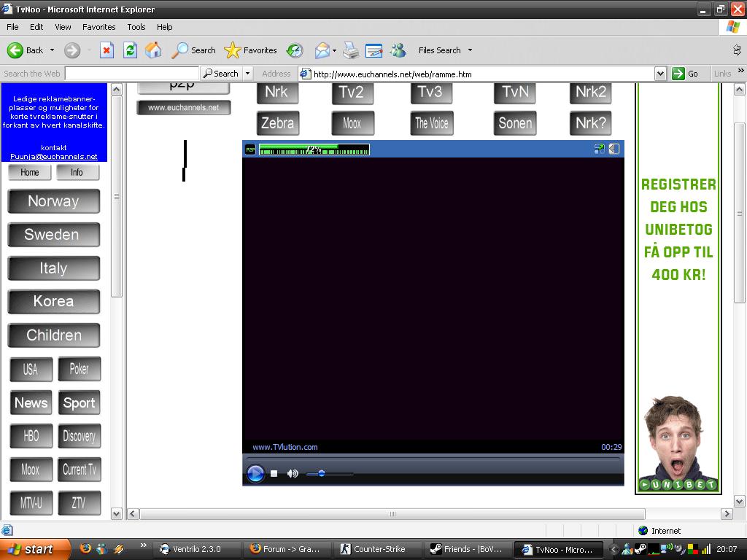Screen dimensions: 747x560
Task: Open the News channel button
Action: click(31, 402)
